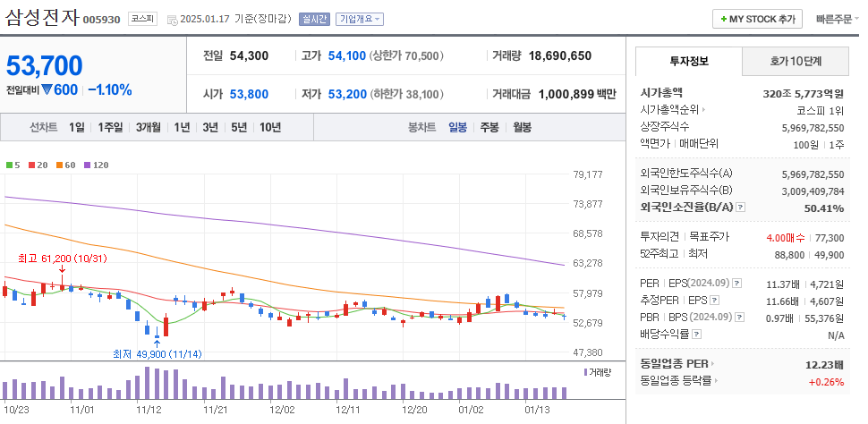Click the green 5-day moving average swatch
868x424 pixels.
pyautogui.click(x=9, y=165)
